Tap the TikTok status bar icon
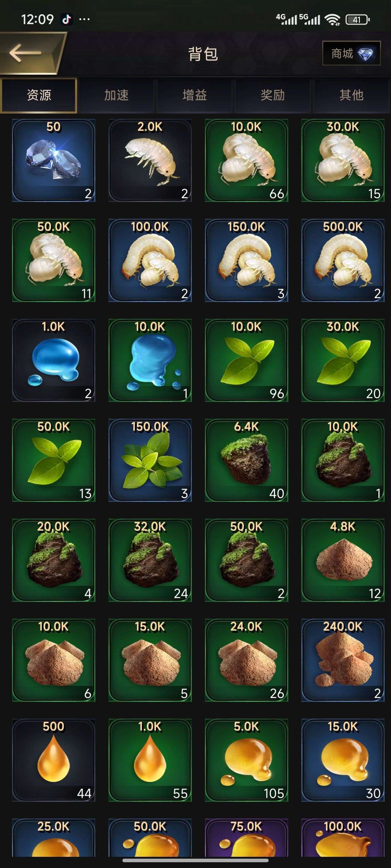The image size is (391, 868). [67, 19]
